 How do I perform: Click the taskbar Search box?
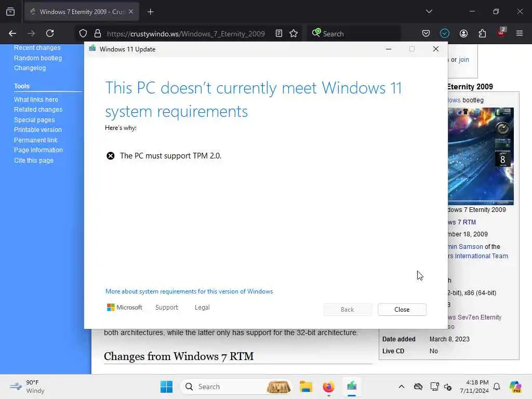(x=236, y=387)
